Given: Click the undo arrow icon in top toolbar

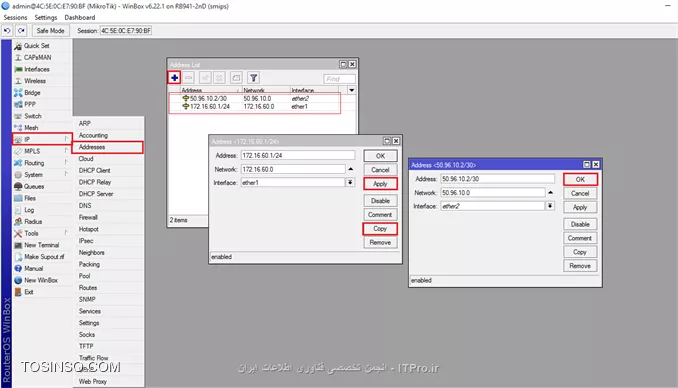Looking at the screenshot, I should pos(7,31).
